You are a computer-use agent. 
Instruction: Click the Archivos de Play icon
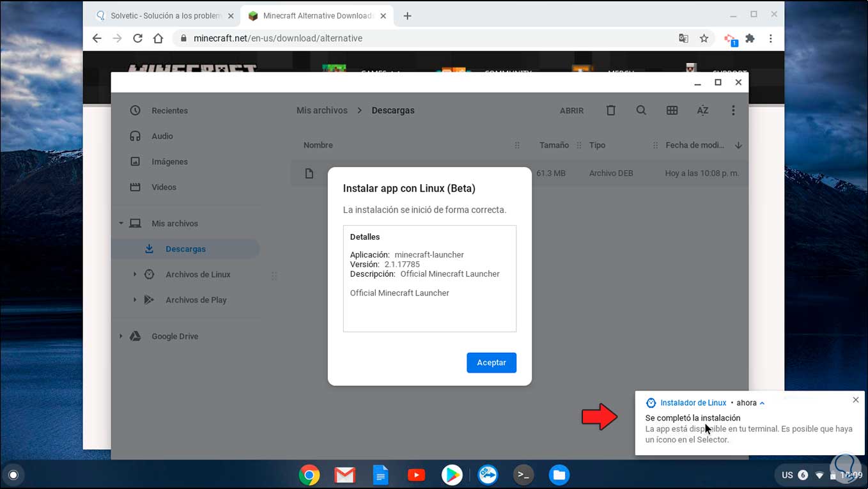pyautogui.click(x=149, y=300)
